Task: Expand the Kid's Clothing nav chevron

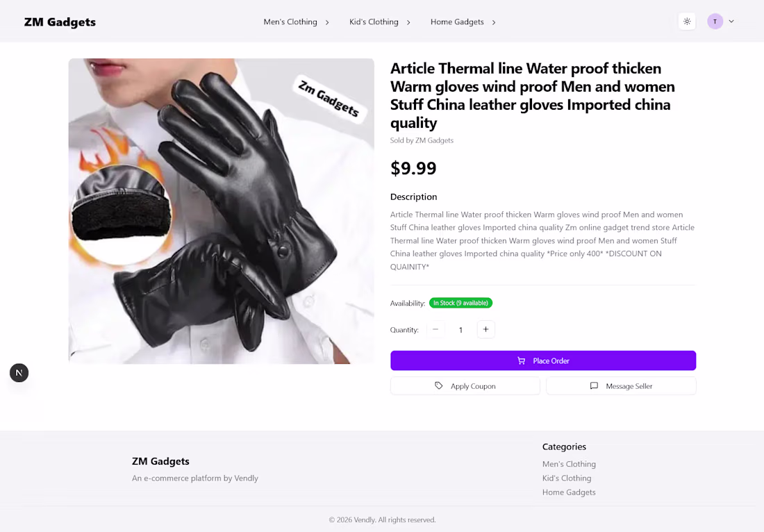Action: coord(408,22)
